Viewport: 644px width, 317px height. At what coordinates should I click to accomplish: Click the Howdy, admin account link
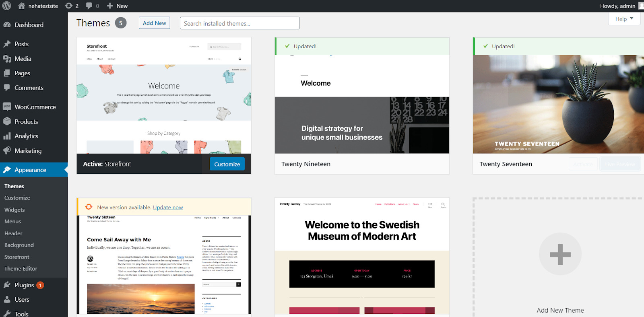pyautogui.click(x=618, y=6)
